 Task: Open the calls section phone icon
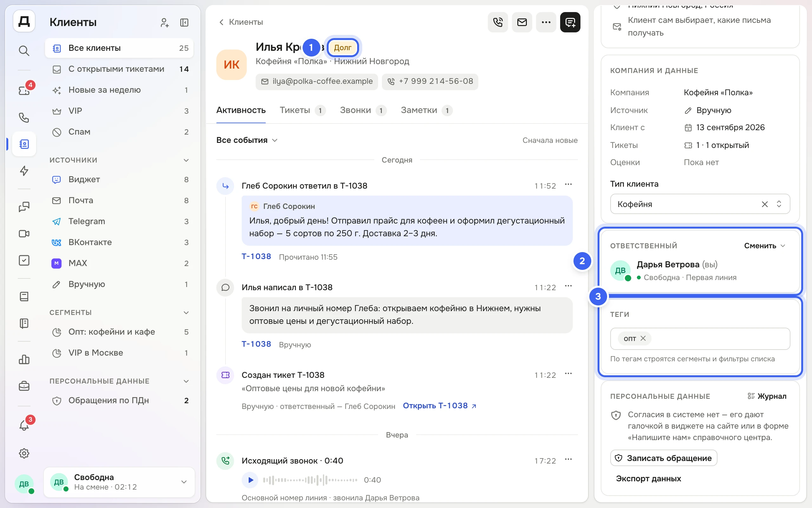(24, 117)
